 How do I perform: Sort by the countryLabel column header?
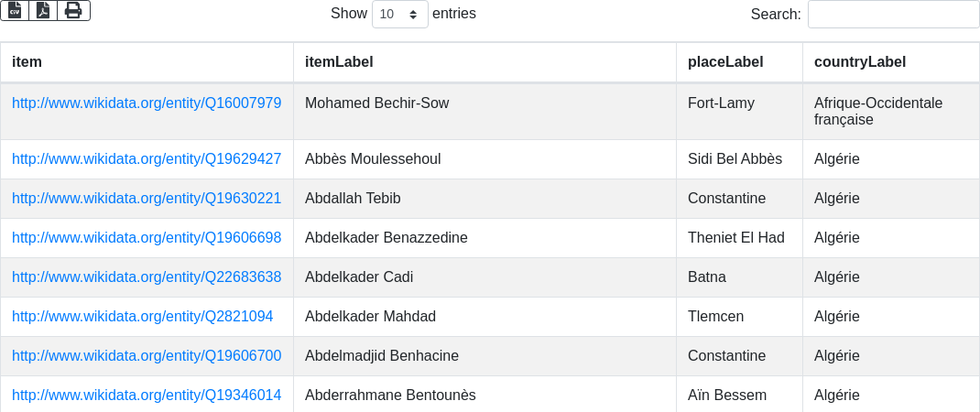click(x=891, y=62)
